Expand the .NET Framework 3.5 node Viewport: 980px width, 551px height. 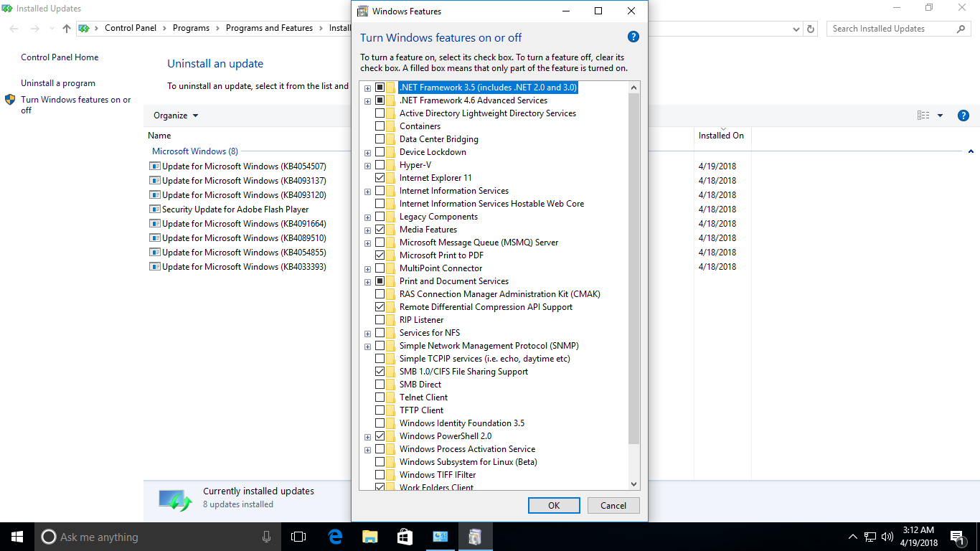367,88
